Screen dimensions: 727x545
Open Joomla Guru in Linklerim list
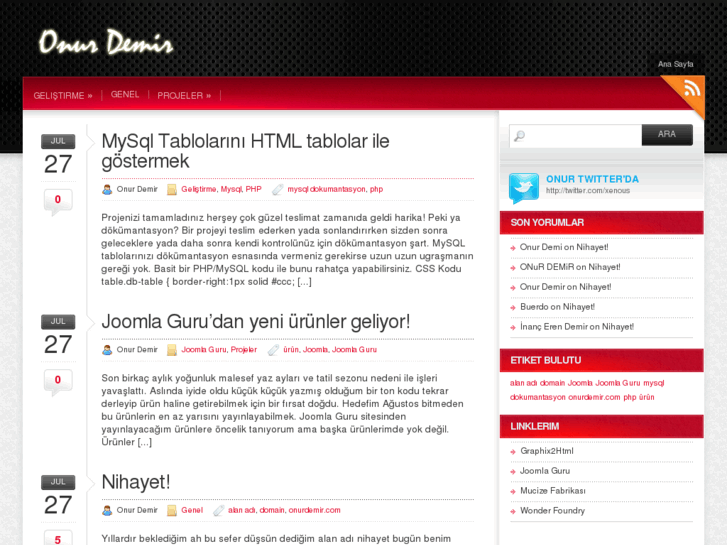(x=545, y=471)
